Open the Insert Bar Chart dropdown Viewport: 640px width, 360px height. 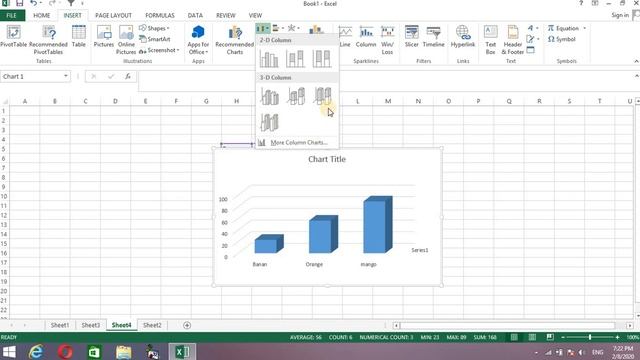pos(278,28)
